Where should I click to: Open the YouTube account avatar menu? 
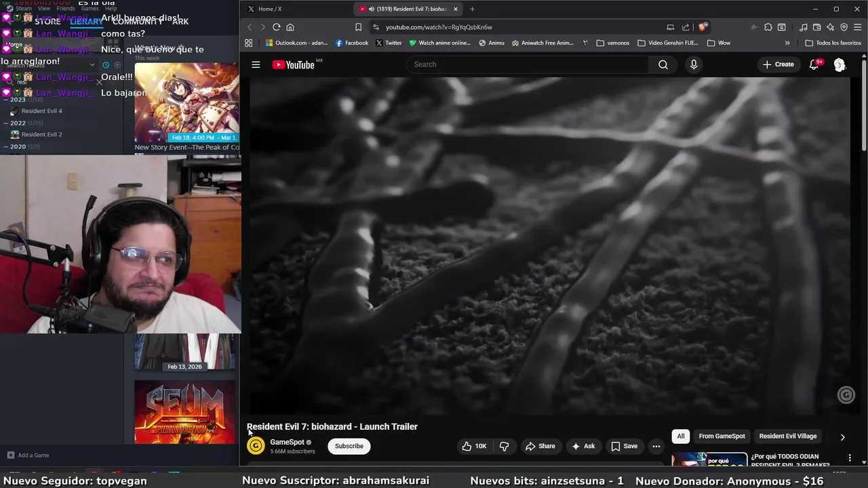[840, 64]
